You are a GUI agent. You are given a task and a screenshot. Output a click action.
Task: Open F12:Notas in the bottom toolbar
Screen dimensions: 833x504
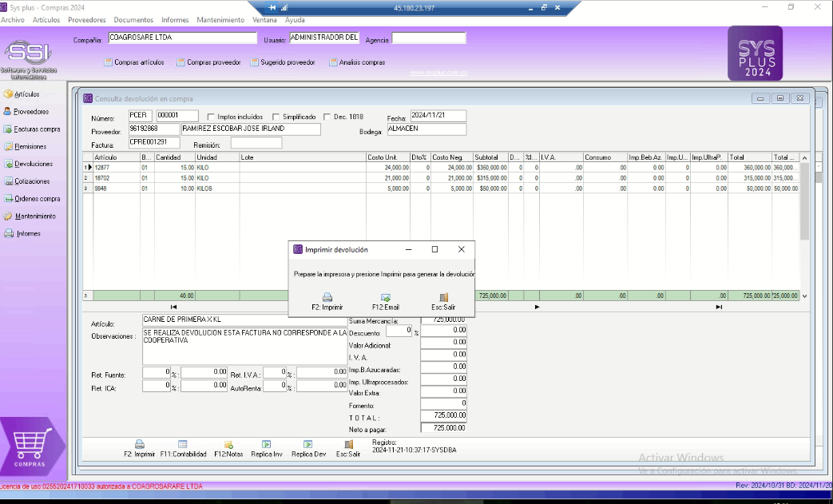[228, 449]
